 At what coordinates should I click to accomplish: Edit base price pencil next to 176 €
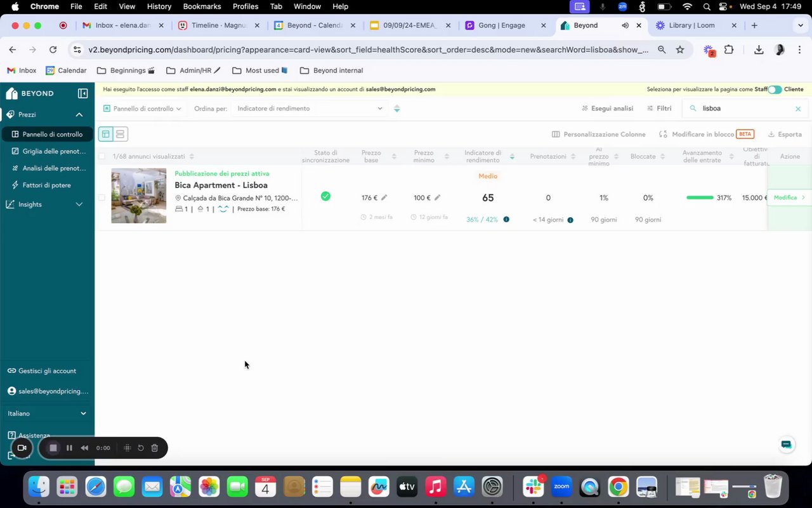click(x=384, y=197)
